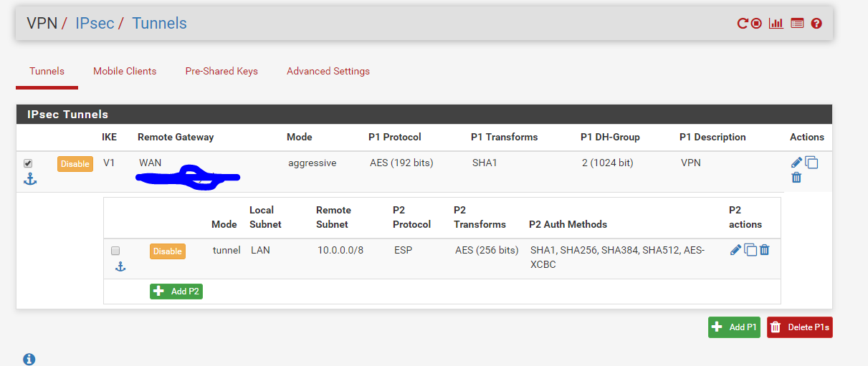Viewport: 868px width, 366px height.
Task: Click the Add P1 button
Action: tap(734, 327)
